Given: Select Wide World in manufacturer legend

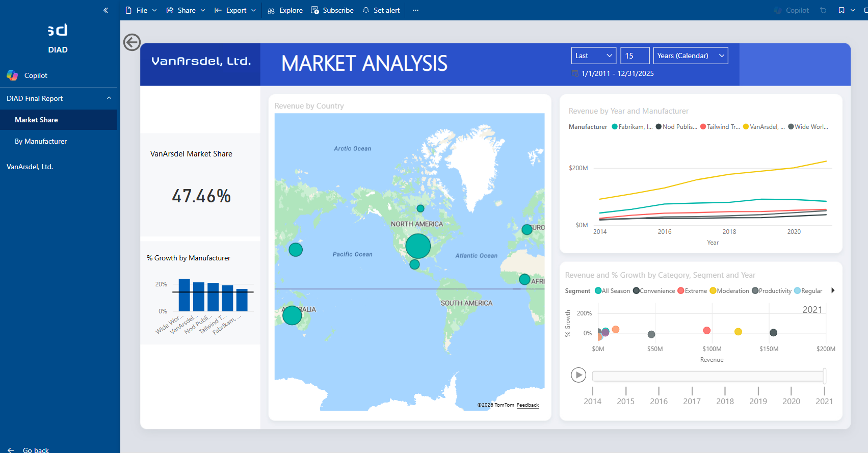Looking at the screenshot, I should [808, 127].
